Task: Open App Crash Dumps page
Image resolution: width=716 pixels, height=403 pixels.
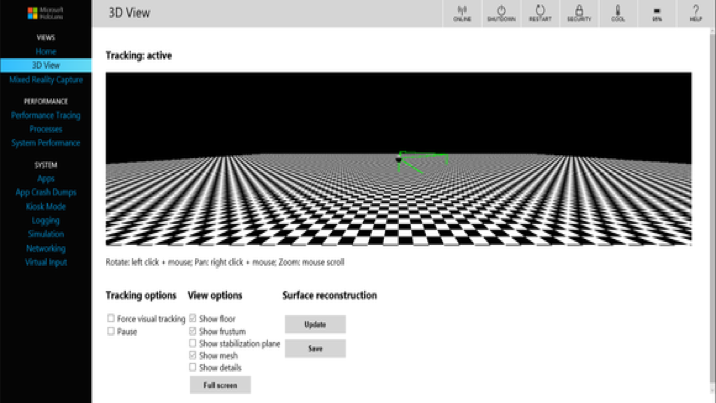Action: (x=46, y=192)
